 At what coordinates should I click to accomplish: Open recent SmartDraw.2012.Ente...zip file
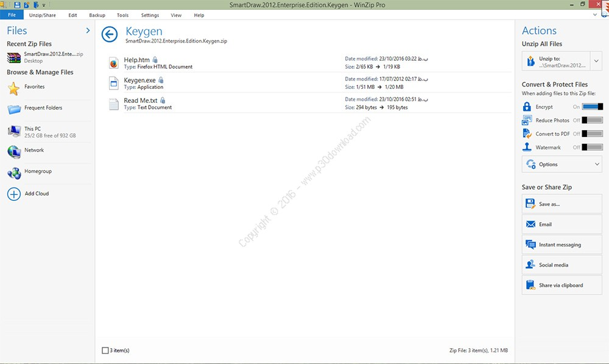(54, 57)
